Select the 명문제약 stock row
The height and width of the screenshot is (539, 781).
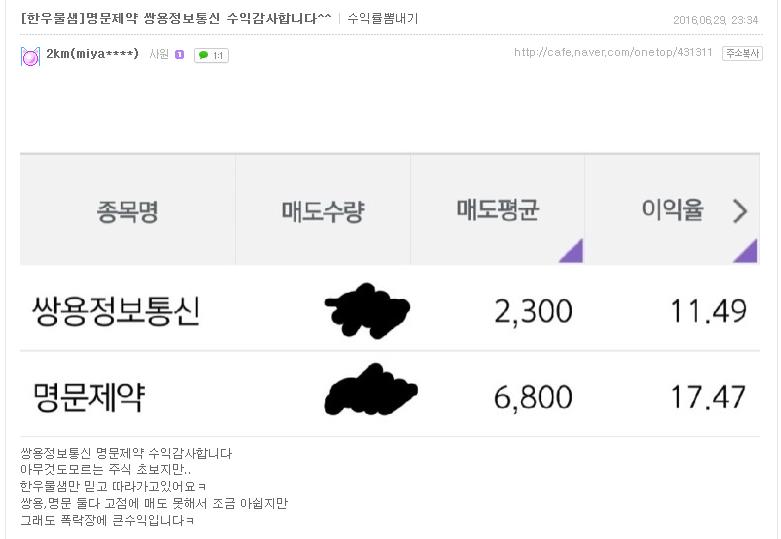pyautogui.click(x=390, y=397)
